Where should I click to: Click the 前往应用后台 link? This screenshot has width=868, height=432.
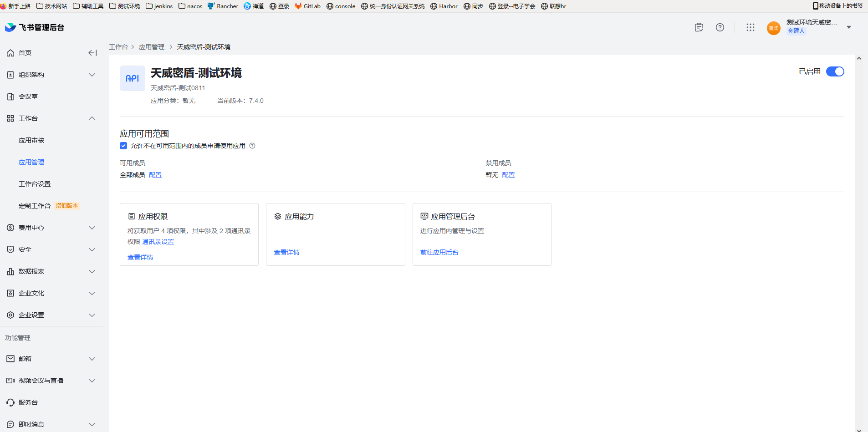tap(439, 252)
